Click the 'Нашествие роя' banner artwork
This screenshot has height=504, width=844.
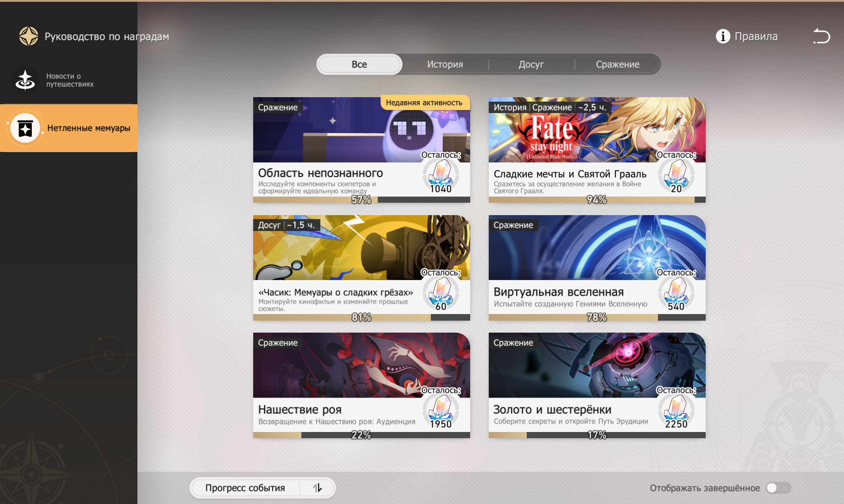tap(361, 365)
